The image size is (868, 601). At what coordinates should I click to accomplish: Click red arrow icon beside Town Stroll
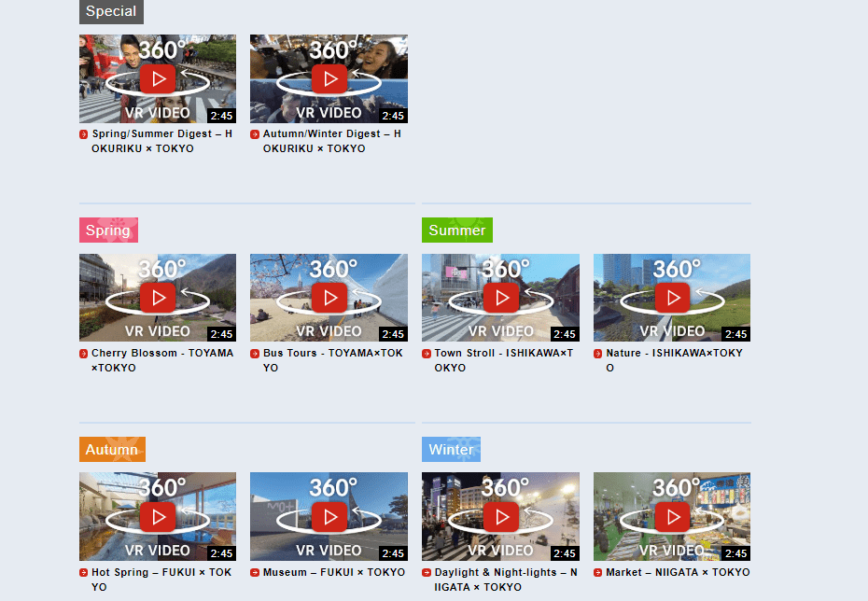click(x=427, y=354)
